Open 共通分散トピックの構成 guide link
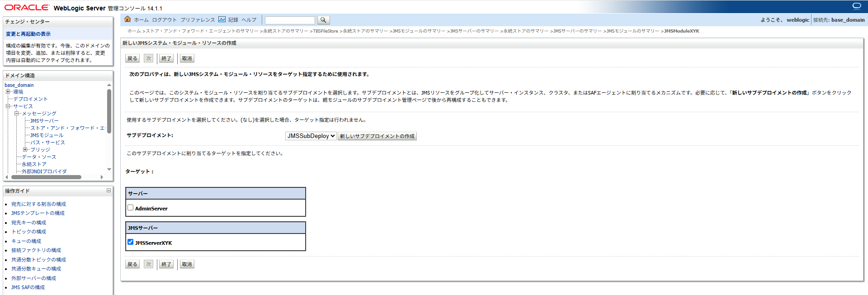The height and width of the screenshot is (295, 868). [38, 260]
